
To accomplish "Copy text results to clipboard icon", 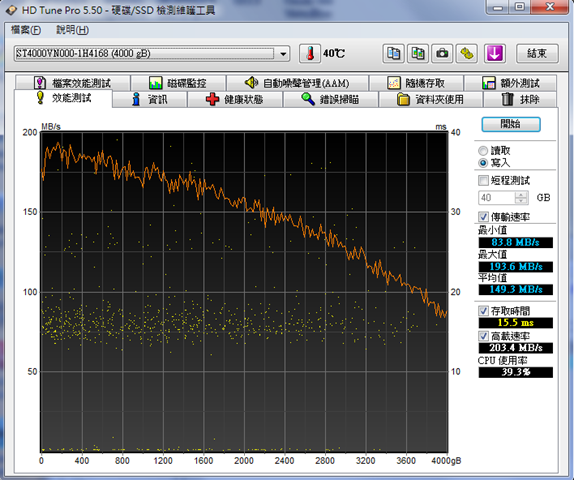I will pyautogui.click(x=393, y=53).
